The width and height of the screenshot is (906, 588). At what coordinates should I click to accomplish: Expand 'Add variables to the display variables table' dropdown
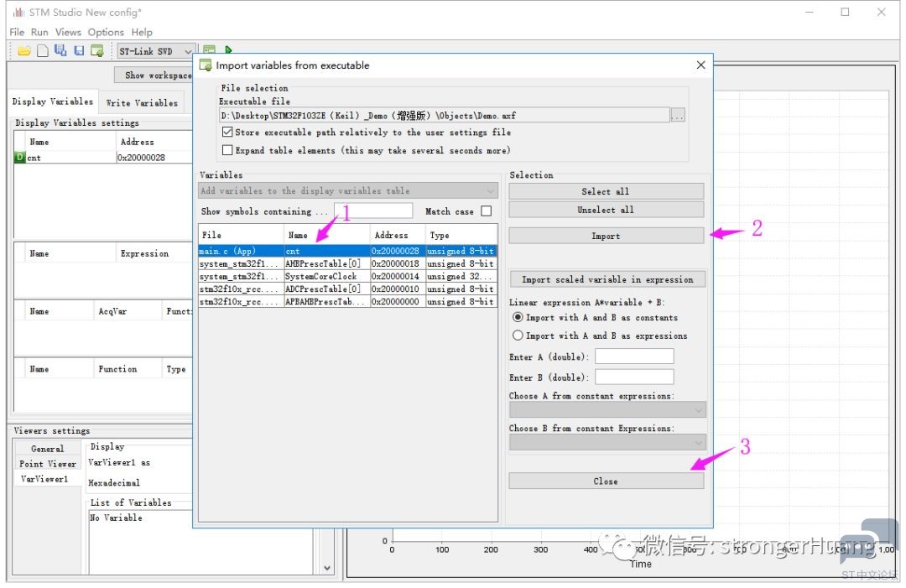point(348,191)
